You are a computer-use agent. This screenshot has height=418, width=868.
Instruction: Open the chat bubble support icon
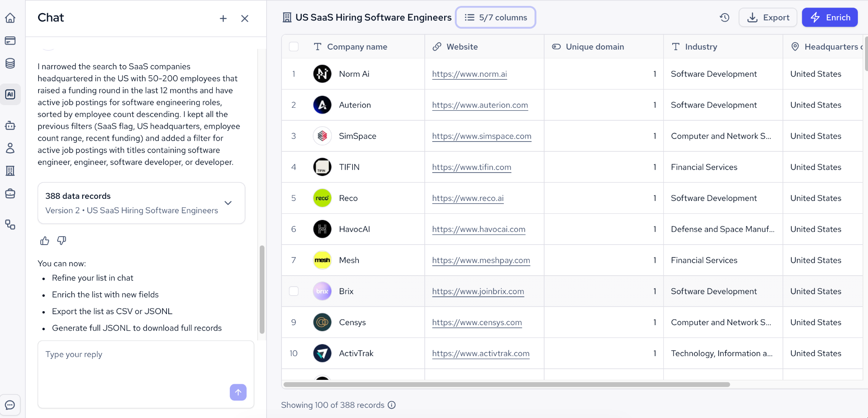(10, 405)
